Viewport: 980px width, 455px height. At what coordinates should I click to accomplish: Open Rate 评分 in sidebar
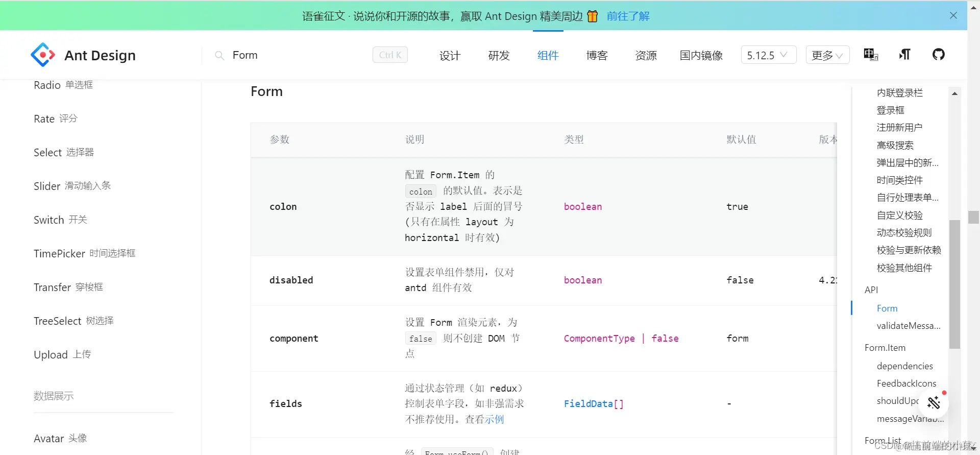click(x=55, y=118)
